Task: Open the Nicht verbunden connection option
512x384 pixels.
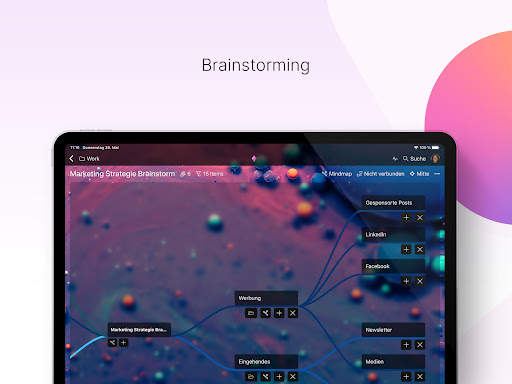Action: (x=381, y=174)
